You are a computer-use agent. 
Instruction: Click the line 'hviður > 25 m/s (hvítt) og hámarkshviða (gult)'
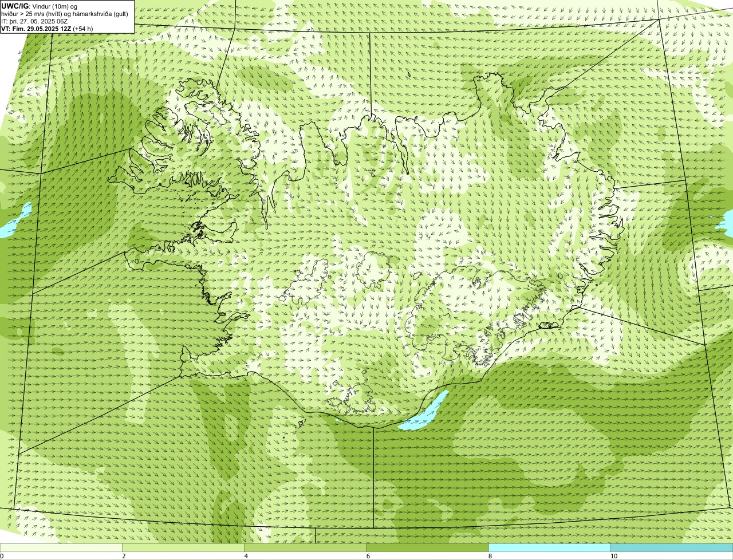65,14
